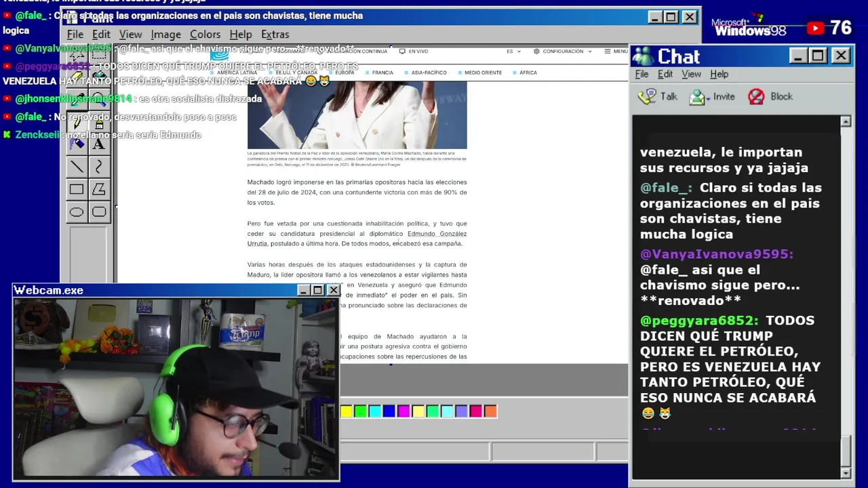This screenshot has height=488, width=868.
Task: Open the Extras menu in Paint
Action: coord(275,35)
